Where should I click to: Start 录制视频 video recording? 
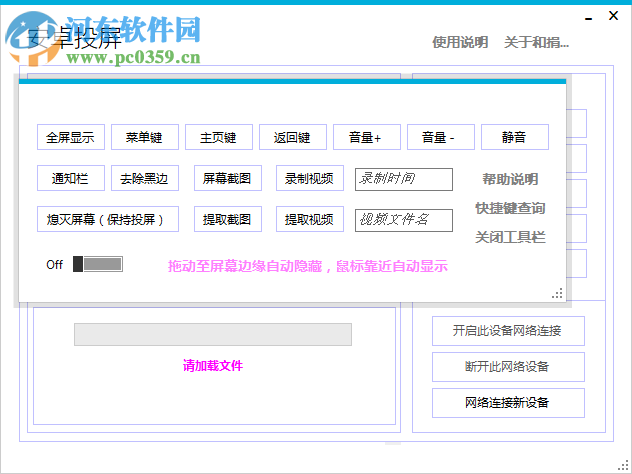pyautogui.click(x=310, y=178)
